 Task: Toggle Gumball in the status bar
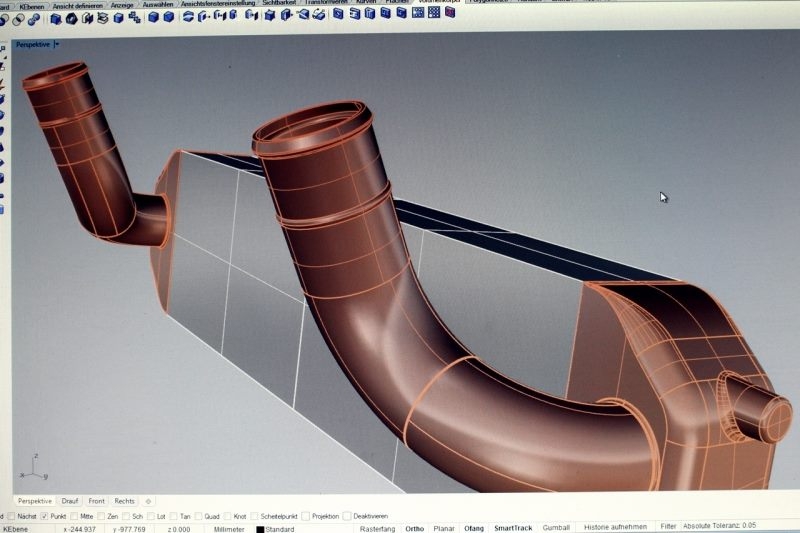tap(556, 527)
